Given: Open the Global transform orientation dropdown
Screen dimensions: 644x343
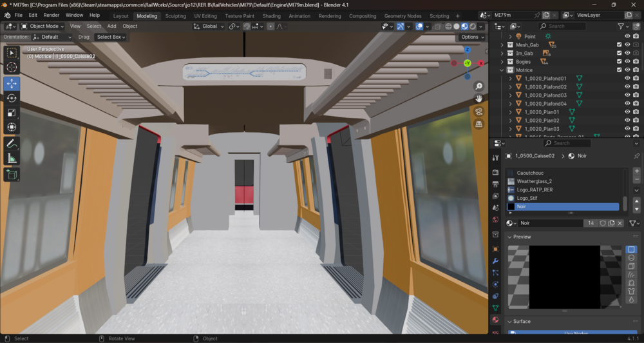Looking at the screenshot, I should (209, 26).
